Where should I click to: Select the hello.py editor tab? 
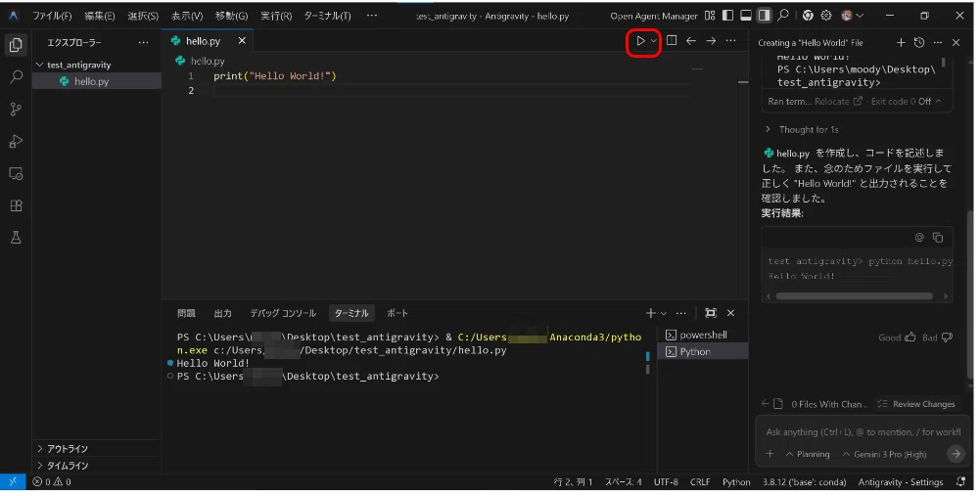point(207,41)
